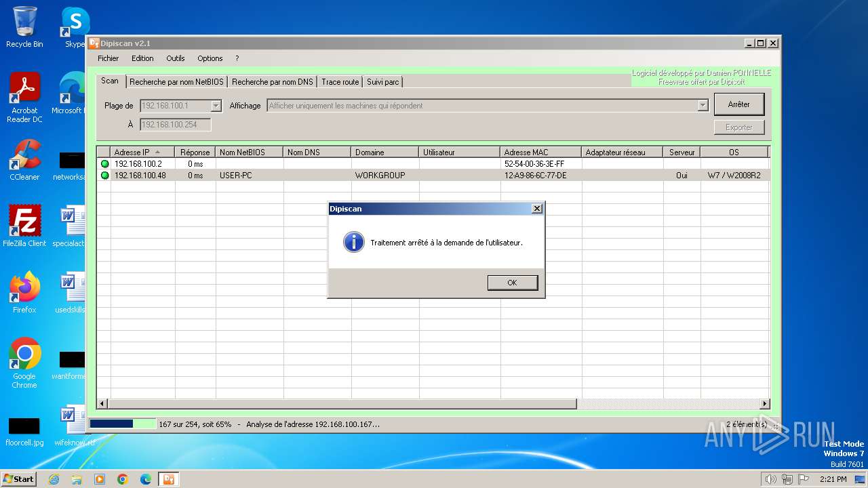The height and width of the screenshot is (488, 868).
Task: Click the volume icon in system tray
Action: (770, 479)
